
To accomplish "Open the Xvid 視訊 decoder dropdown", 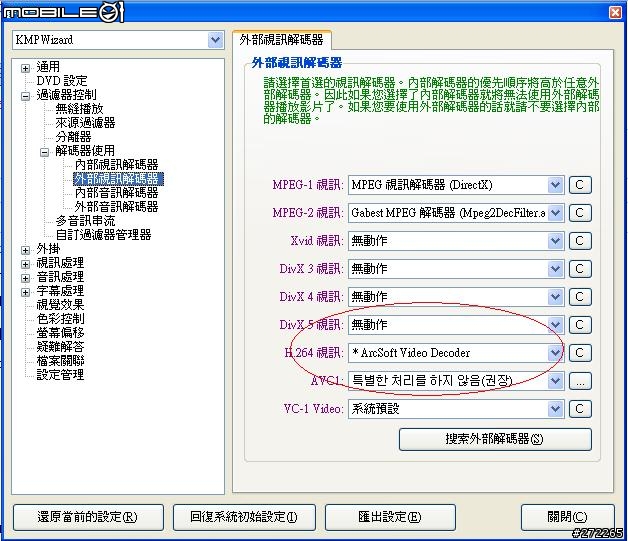I will click(x=555, y=241).
